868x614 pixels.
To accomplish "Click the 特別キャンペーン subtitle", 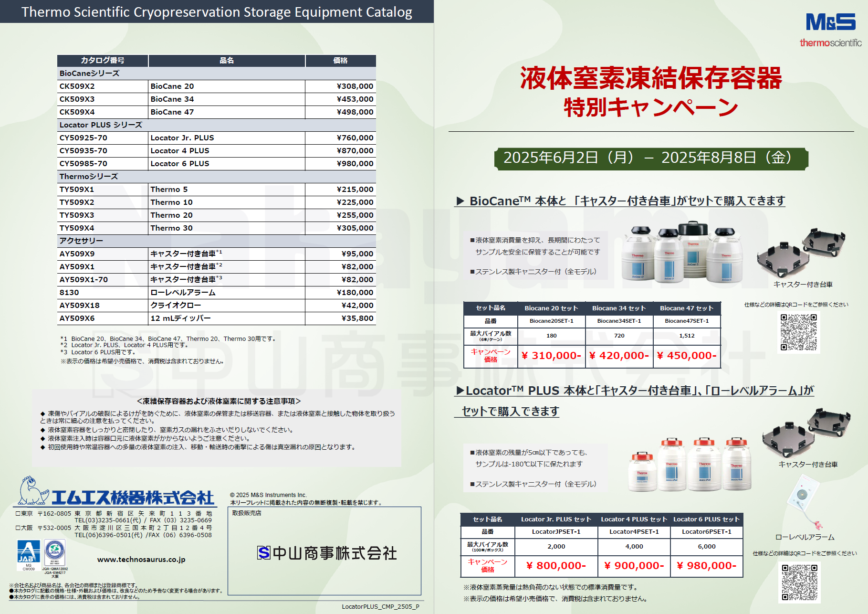I will [x=651, y=107].
